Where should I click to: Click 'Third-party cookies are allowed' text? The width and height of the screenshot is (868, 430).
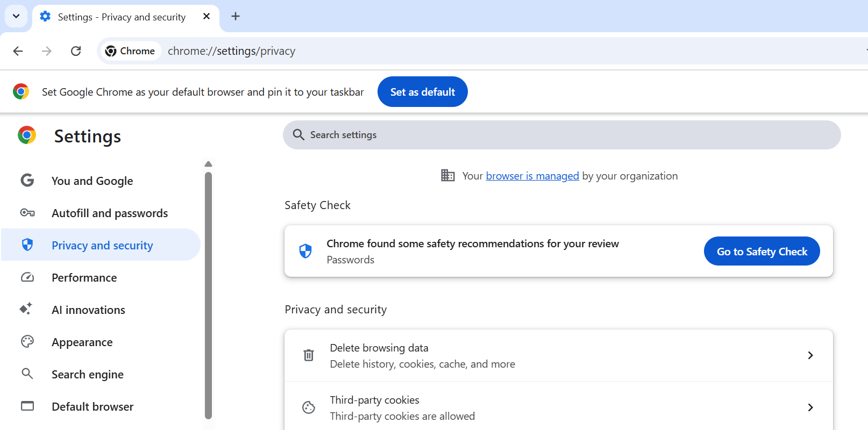pos(402,416)
